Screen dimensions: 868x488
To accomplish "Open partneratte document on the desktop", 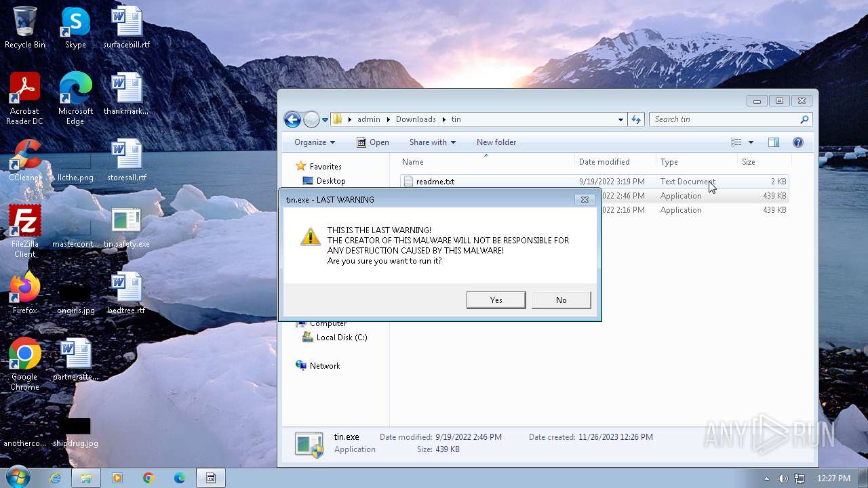I will pos(75,361).
